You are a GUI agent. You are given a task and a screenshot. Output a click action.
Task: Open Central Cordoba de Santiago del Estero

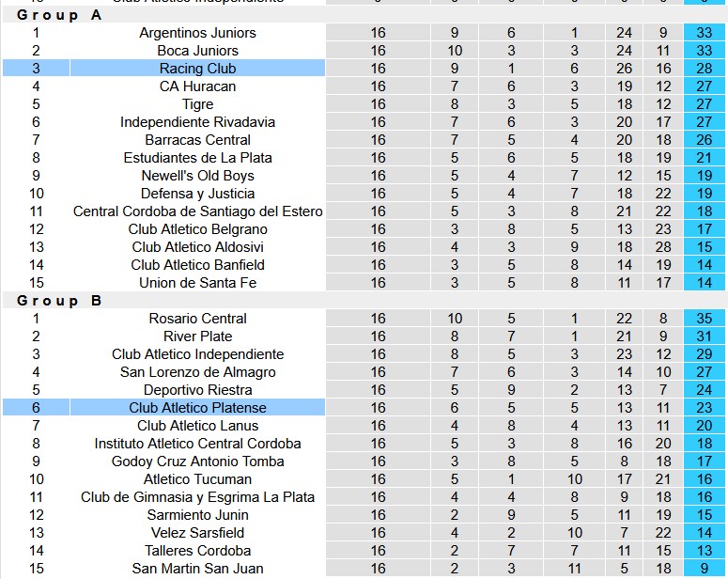click(197, 211)
